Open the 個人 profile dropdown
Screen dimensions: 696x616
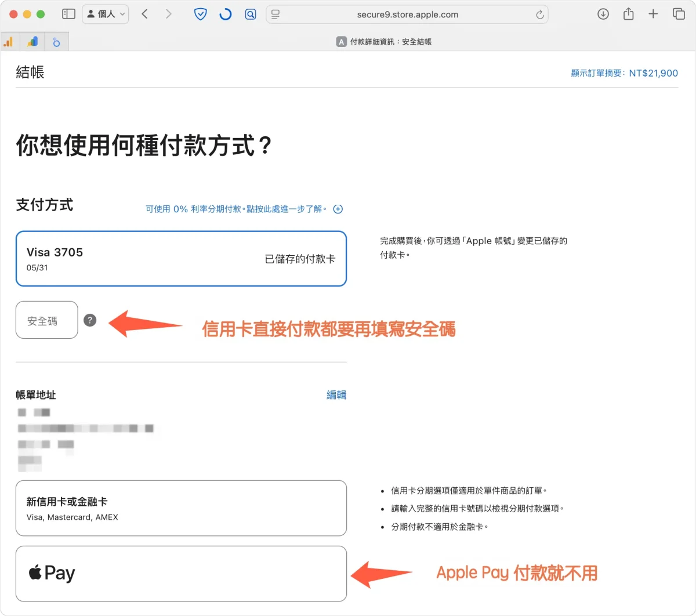coord(106,14)
